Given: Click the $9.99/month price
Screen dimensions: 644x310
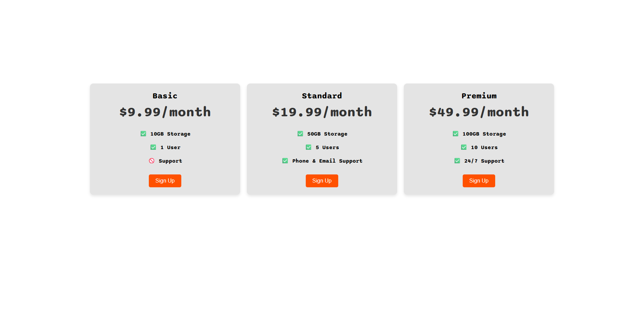Looking at the screenshot, I should pos(165,112).
